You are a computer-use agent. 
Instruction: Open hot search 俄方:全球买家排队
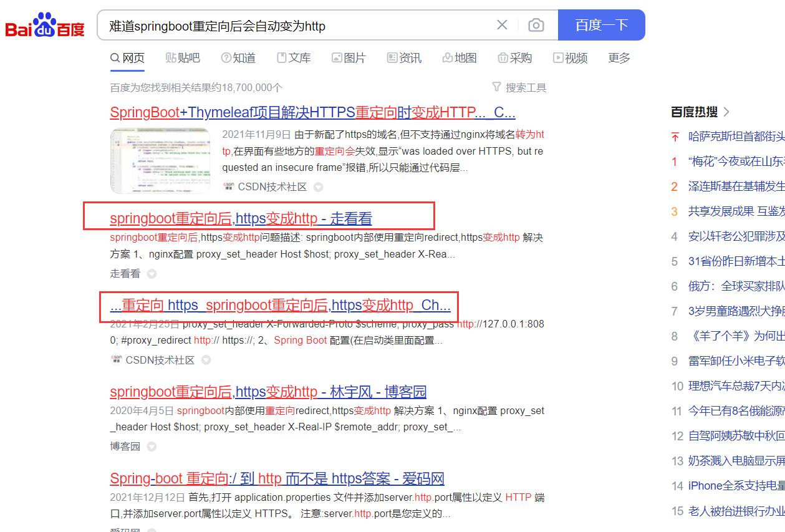tap(736, 286)
